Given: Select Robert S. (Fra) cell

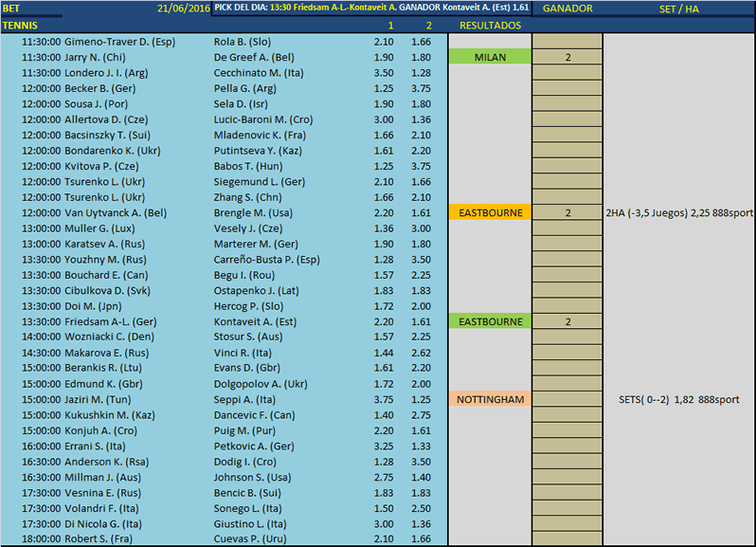Looking at the screenshot, I should click(99, 538).
